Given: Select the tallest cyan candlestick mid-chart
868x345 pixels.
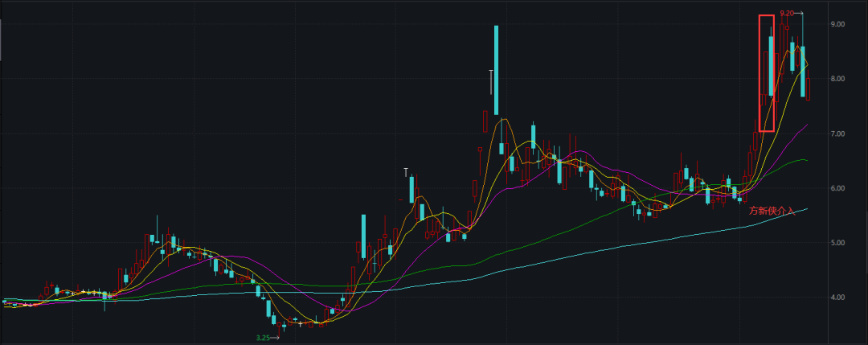Looking at the screenshot, I should click(x=497, y=70).
